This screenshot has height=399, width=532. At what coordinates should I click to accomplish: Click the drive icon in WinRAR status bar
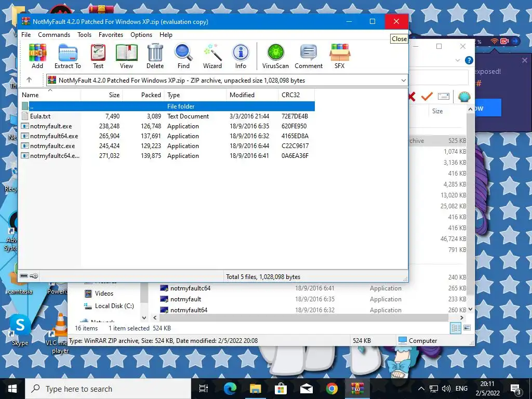point(24,276)
